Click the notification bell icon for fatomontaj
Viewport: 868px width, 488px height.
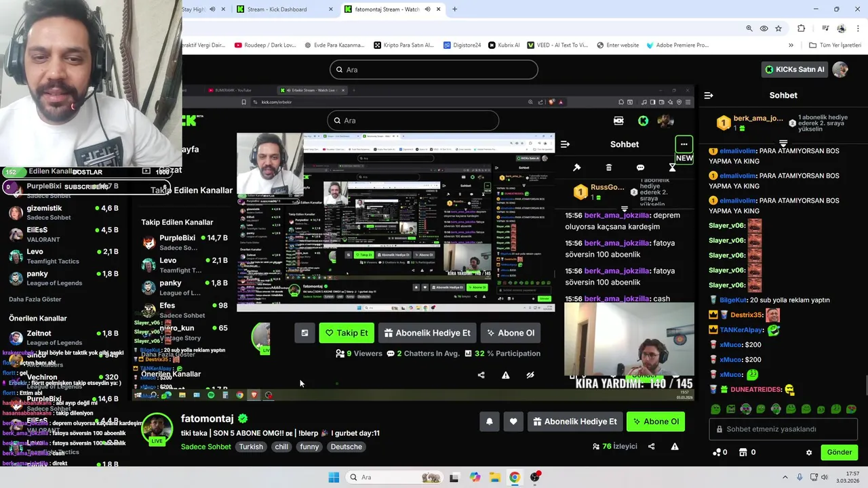[x=490, y=422]
